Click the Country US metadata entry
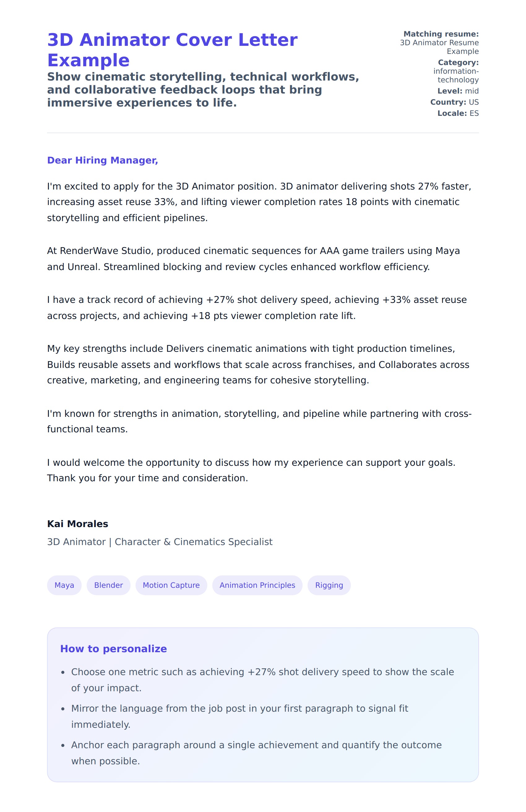Screen dimensions: 526x812 click(x=454, y=102)
